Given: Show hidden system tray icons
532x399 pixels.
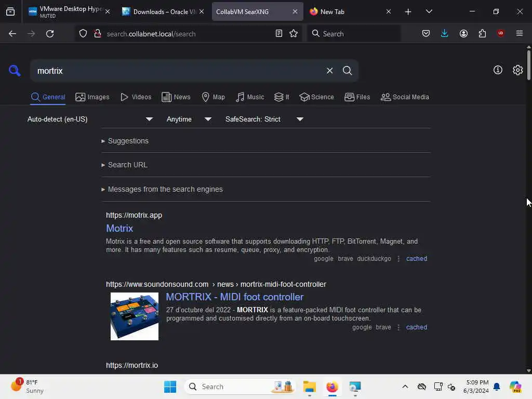Looking at the screenshot, I should 405,387.
